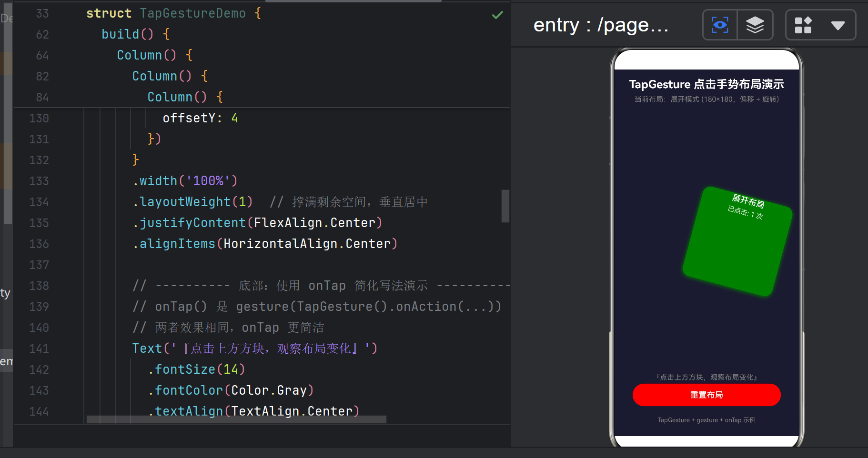868x458 pixels.
Task: Click the 两者效果相同 comment line
Action: point(228,328)
